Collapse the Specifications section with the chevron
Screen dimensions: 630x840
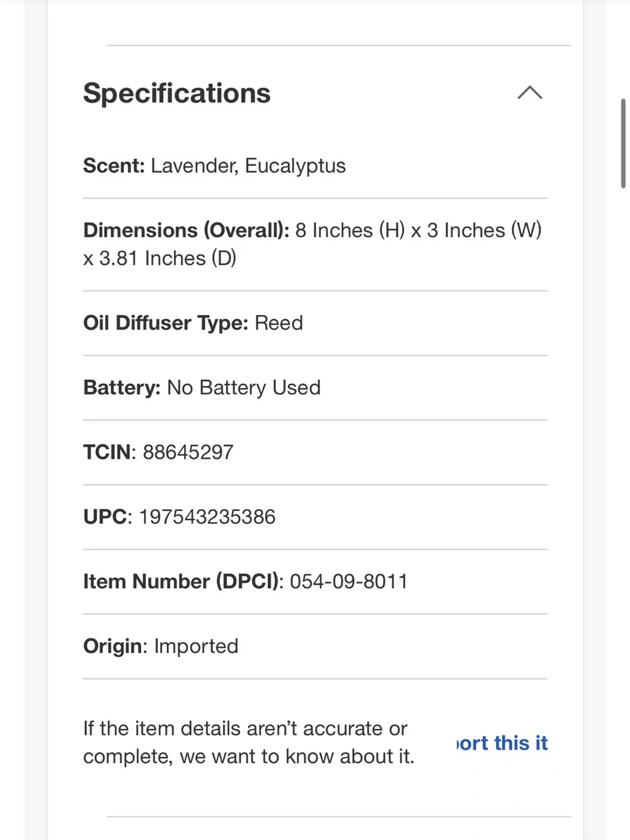530,93
